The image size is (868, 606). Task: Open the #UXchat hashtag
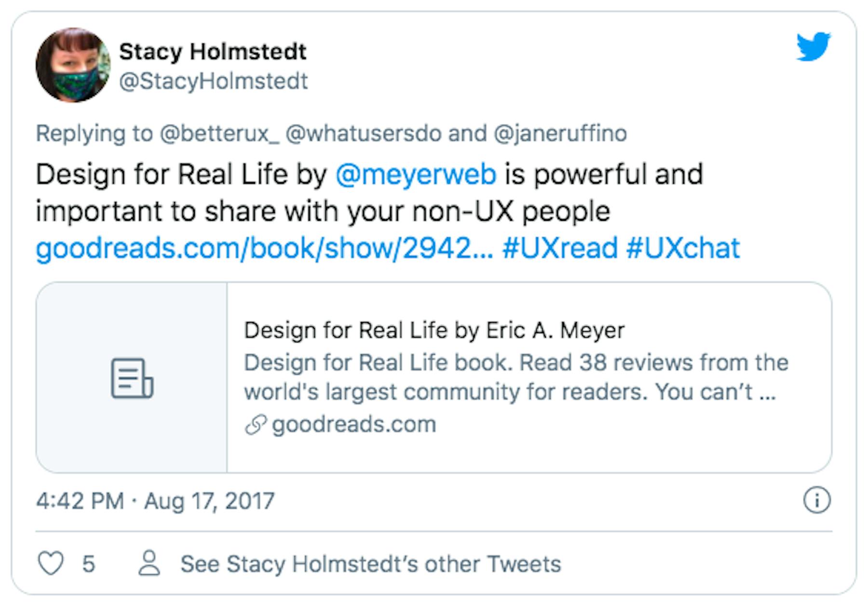(x=683, y=248)
